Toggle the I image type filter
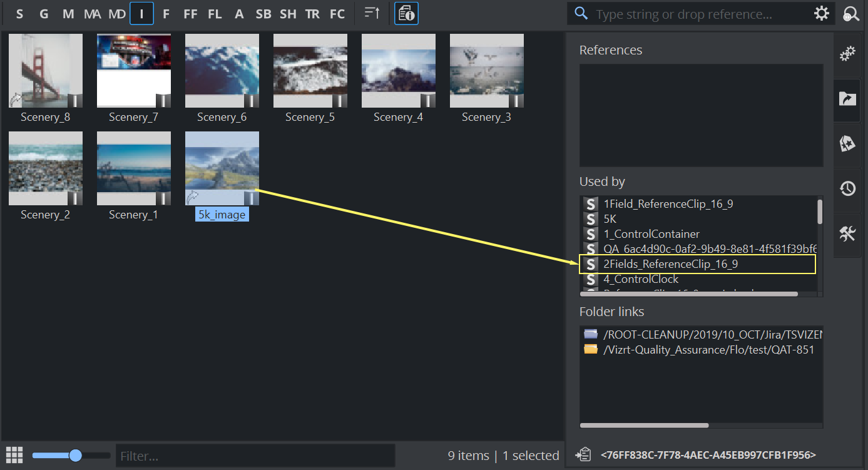Screen dimensions: 868x470 tap(141, 13)
